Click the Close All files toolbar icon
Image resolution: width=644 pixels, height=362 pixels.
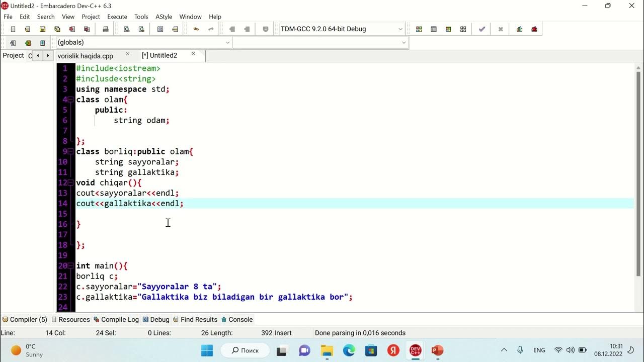[87, 29]
